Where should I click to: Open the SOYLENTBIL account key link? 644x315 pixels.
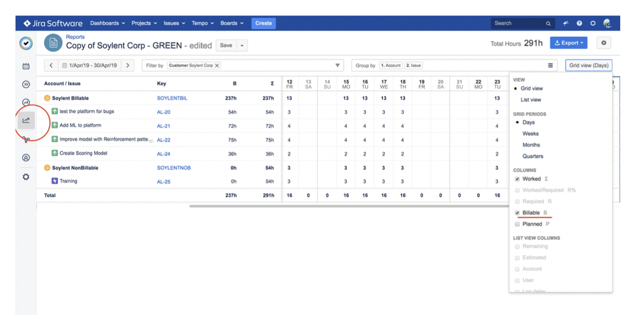click(172, 98)
